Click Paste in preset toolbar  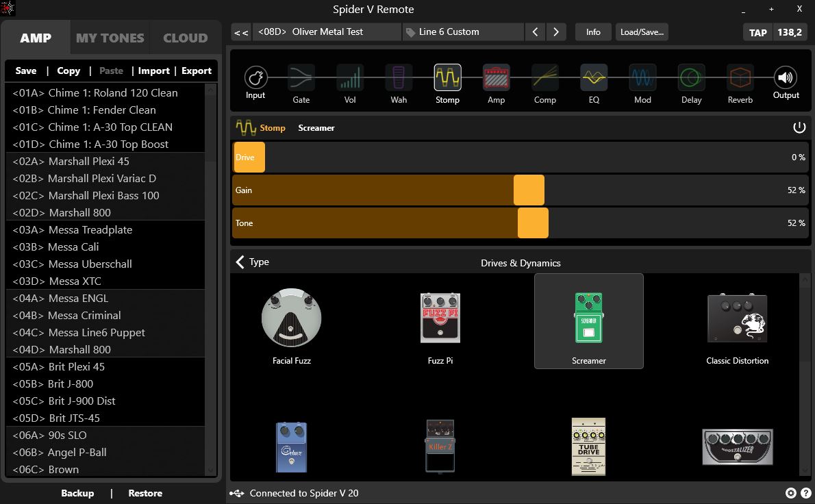point(111,71)
